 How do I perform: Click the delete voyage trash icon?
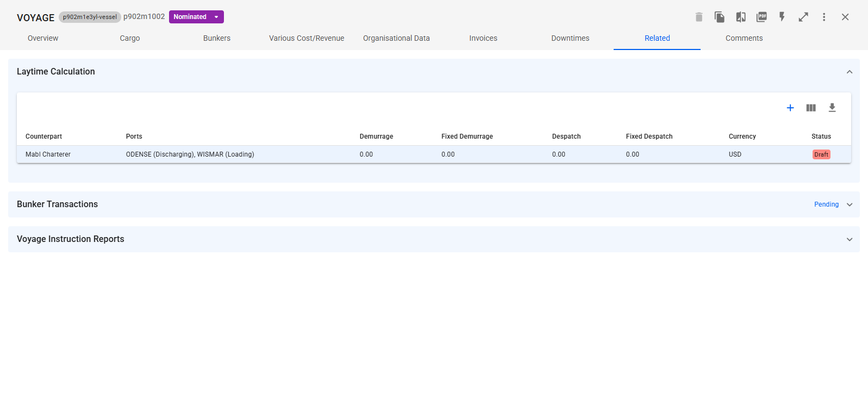[x=699, y=17]
